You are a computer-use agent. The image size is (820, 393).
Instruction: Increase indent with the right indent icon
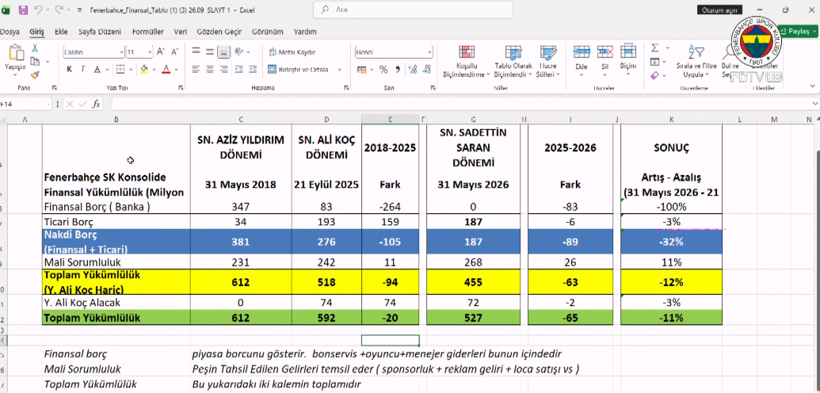(252, 69)
